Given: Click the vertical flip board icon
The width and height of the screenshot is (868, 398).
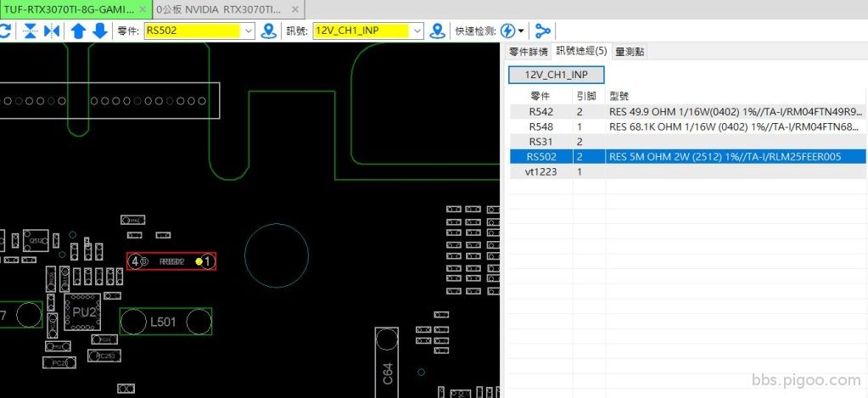Looking at the screenshot, I should pyautogui.click(x=31, y=31).
